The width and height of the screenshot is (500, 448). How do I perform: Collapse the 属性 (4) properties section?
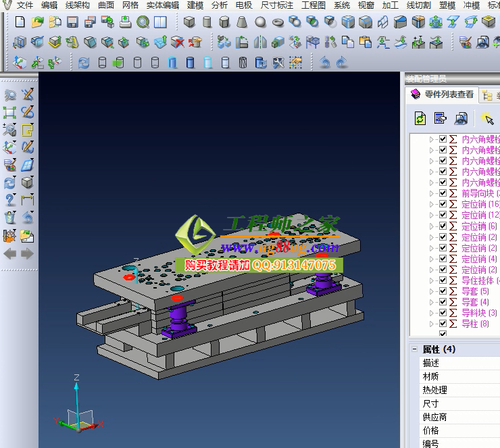coord(414,349)
